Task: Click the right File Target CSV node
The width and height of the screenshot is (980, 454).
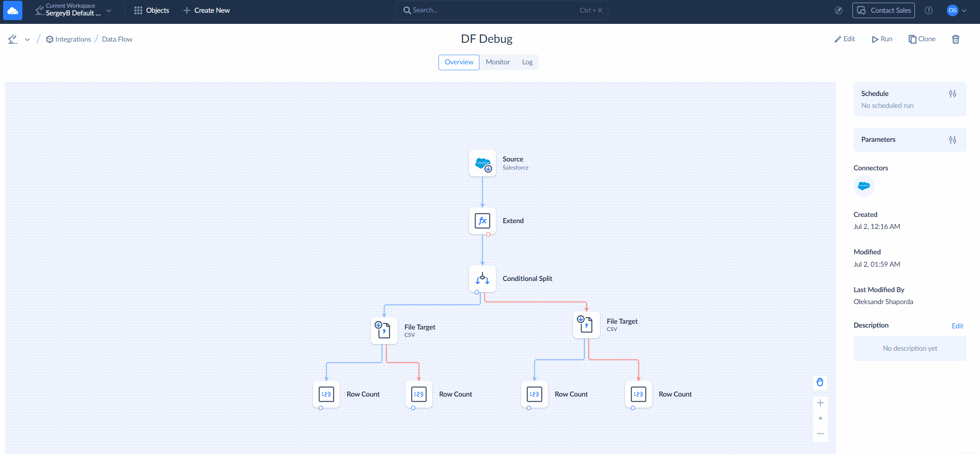Action: click(587, 325)
